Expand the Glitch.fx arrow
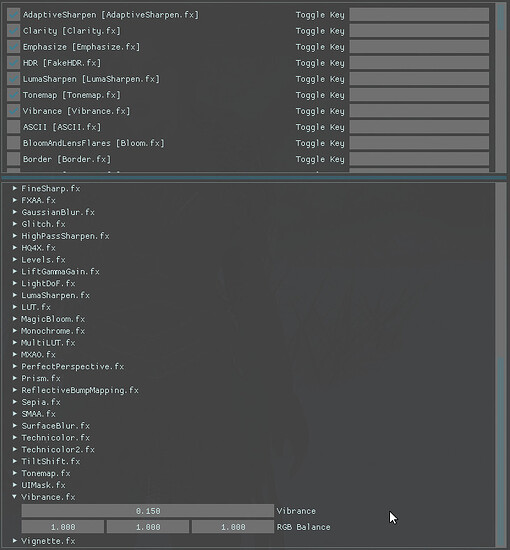510x550 pixels. [15, 224]
